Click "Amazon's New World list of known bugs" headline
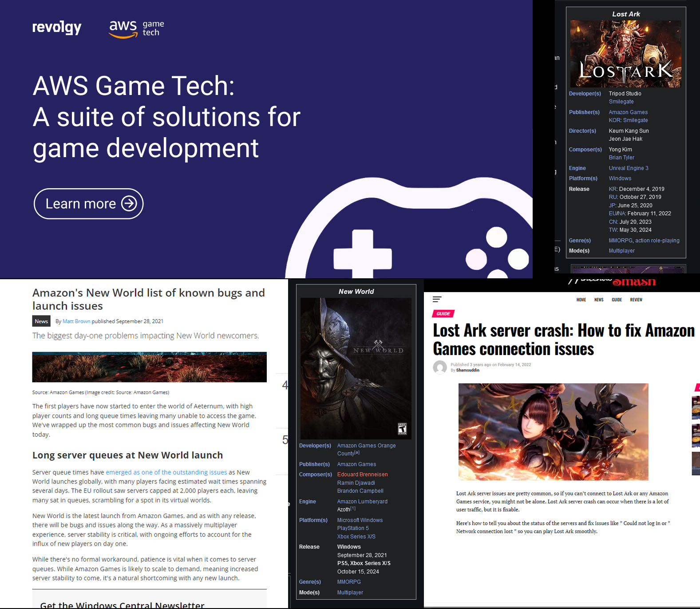 pyautogui.click(x=148, y=300)
